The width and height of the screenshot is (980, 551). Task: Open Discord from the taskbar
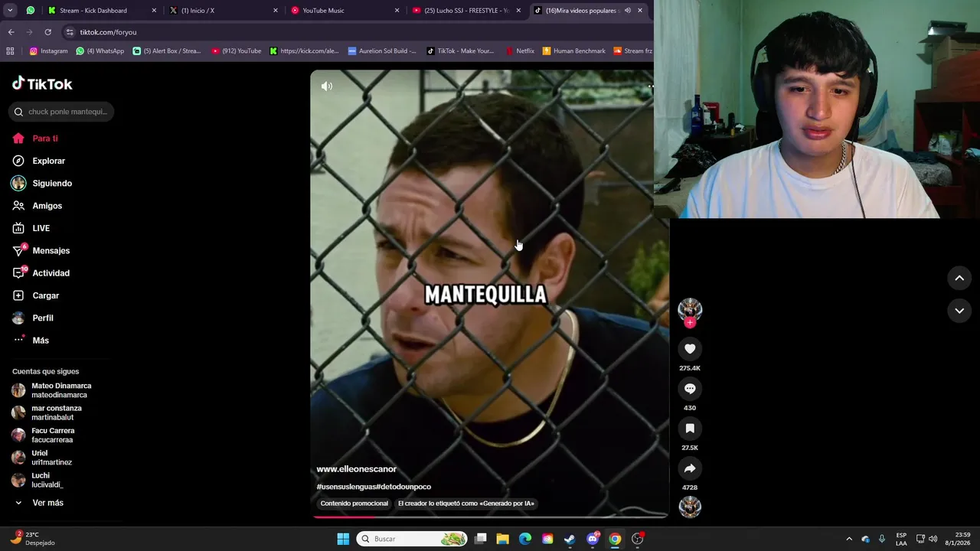(x=593, y=539)
